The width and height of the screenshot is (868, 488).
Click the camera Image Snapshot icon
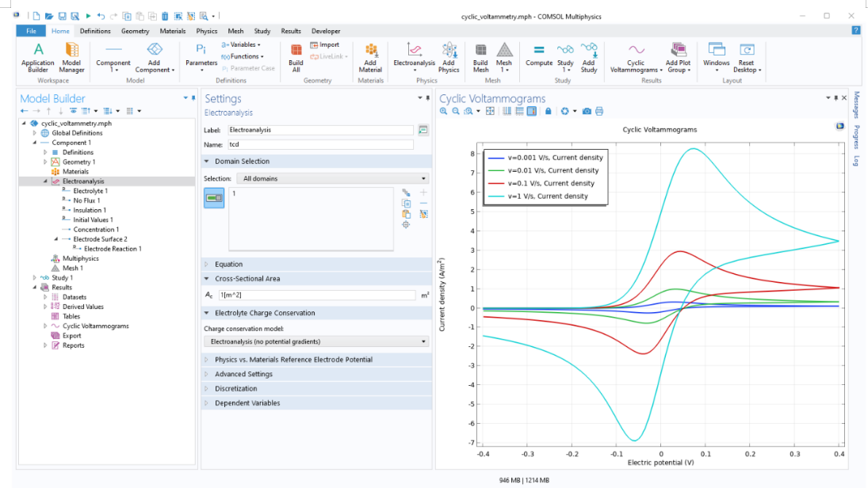pos(587,111)
